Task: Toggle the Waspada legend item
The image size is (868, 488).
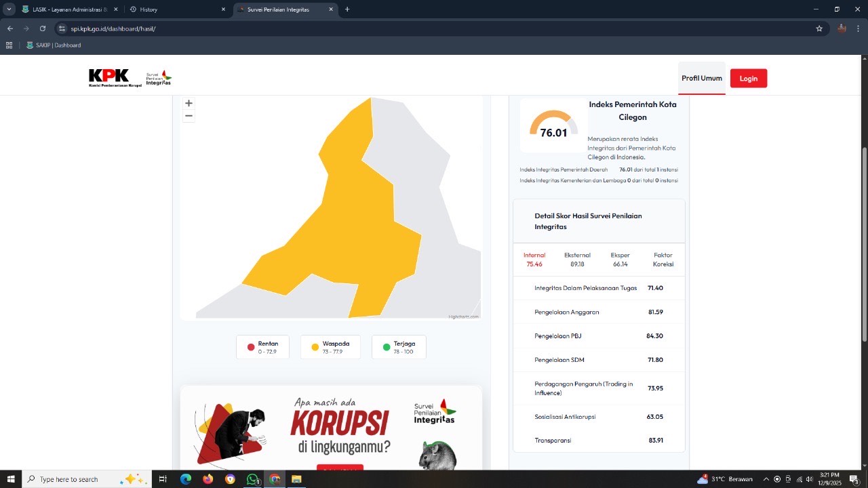Action: (330, 347)
